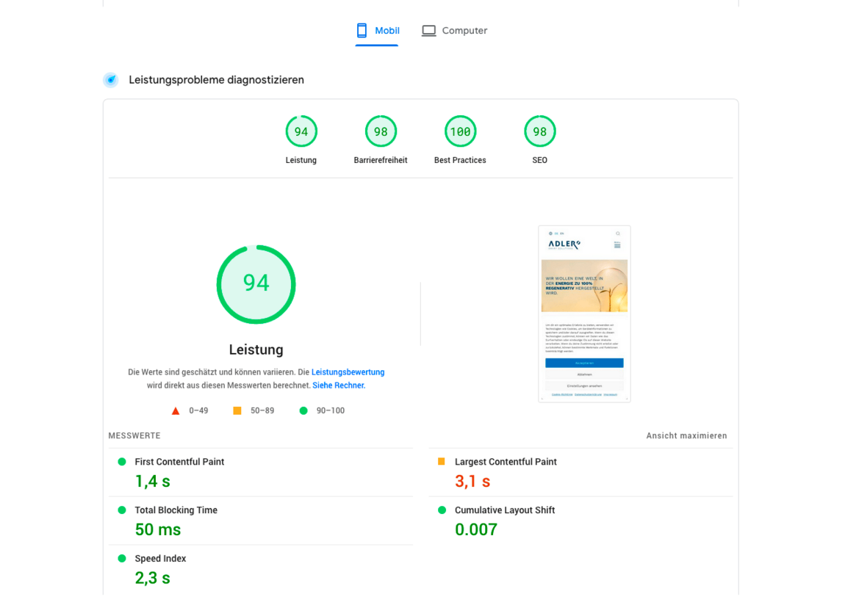845x616 pixels.
Task: Click the 1,4 s value
Action: (153, 482)
